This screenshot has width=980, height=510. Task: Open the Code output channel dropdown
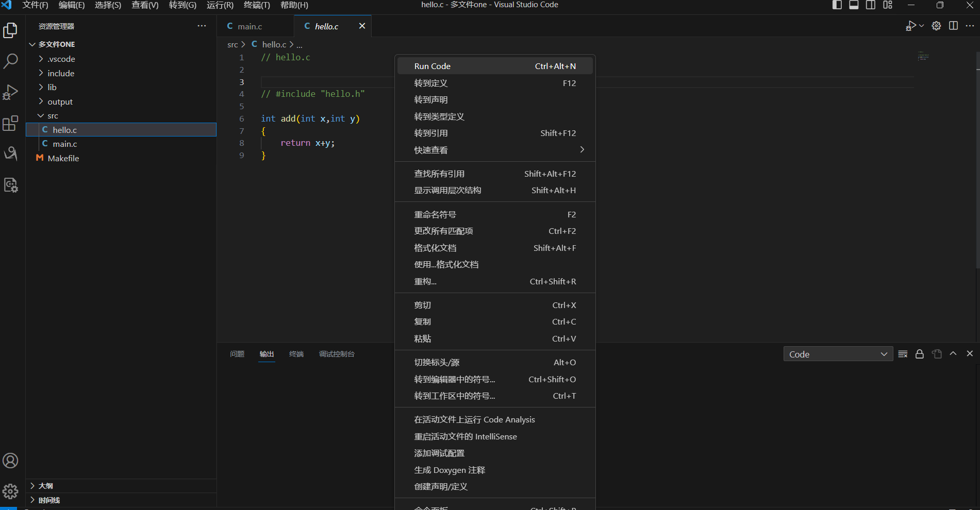point(838,354)
